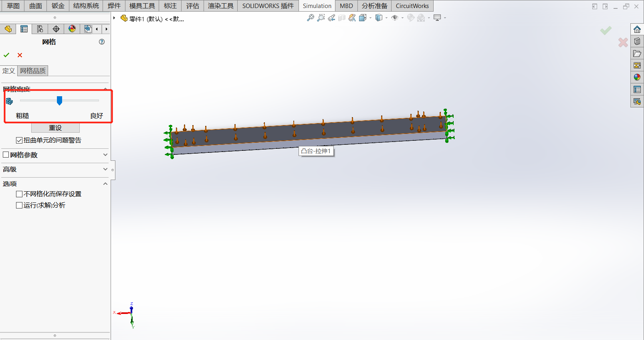Click the 凸台-拉伸1 tooltip label
644x340 pixels.
click(x=316, y=151)
